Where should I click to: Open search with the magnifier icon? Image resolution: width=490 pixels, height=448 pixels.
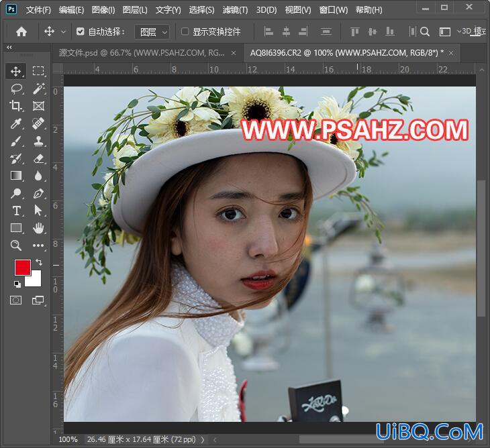425,32
